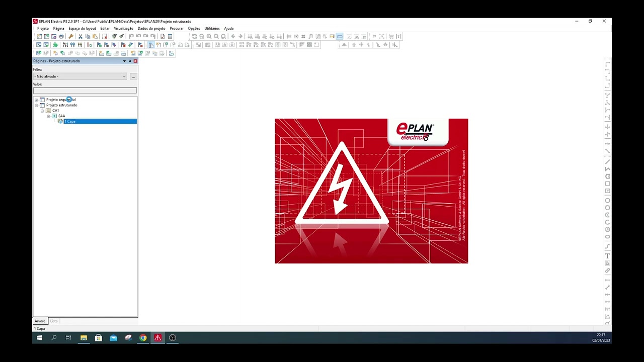The image size is (644, 362).
Task: Click the new project icon
Action: (x=39, y=36)
